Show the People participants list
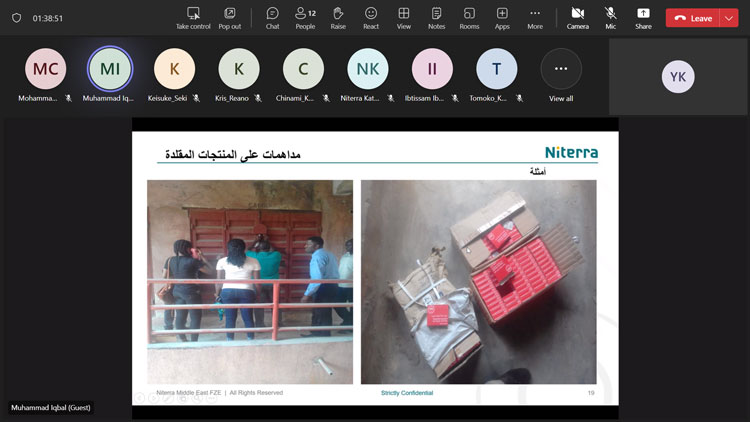This screenshot has height=422, width=750. pos(305,17)
